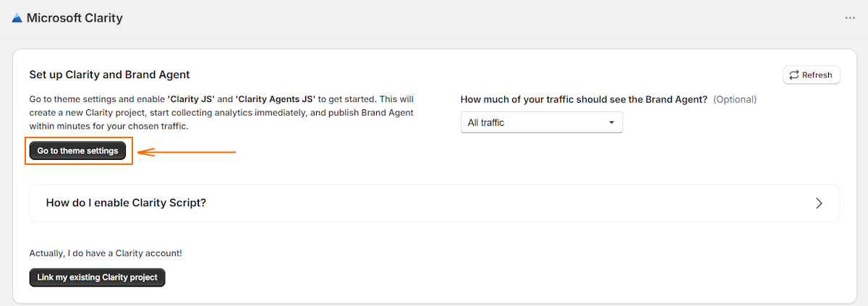
Task: Click the Refresh button label
Action: click(x=817, y=75)
